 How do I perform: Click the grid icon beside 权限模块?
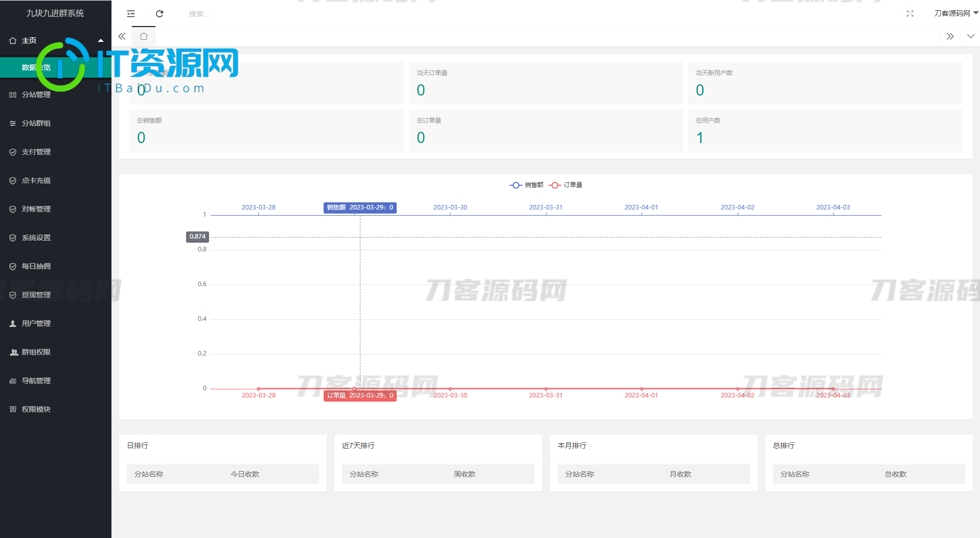pyautogui.click(x=13, y=409)
